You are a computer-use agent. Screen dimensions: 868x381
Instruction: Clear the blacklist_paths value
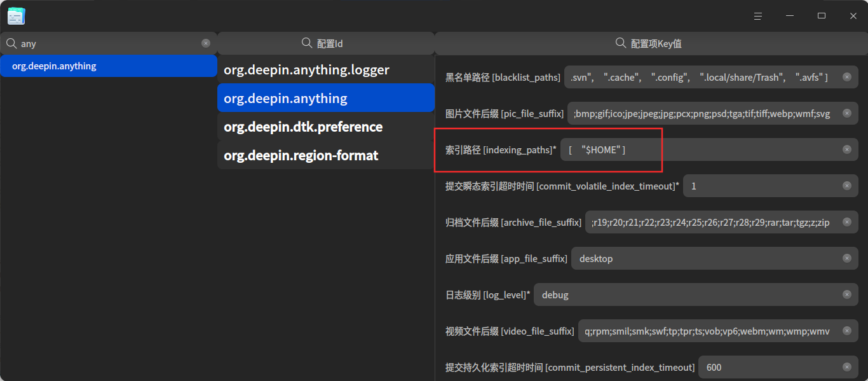coord(847,77)
